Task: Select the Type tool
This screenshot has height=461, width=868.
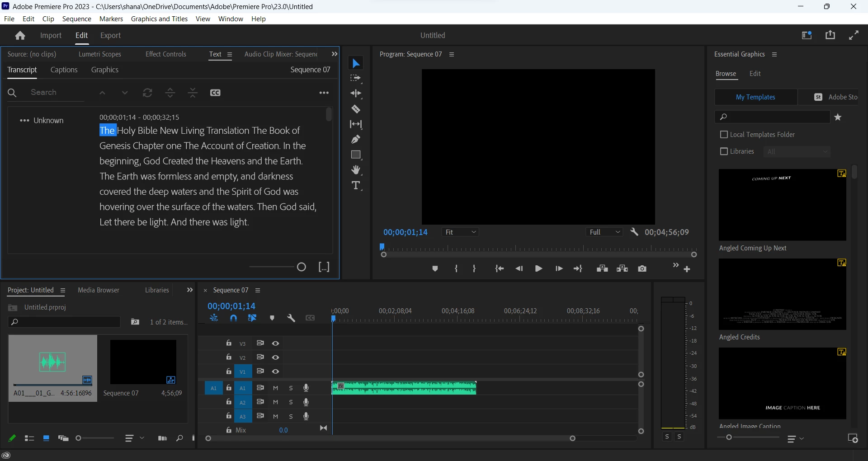Action: pyautogui.click(x=356, y=185)
